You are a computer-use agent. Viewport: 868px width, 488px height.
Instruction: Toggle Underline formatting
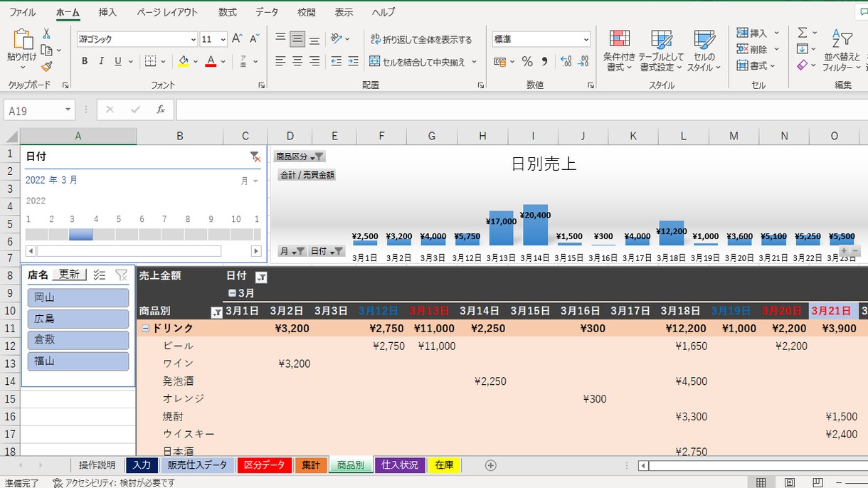118,61
